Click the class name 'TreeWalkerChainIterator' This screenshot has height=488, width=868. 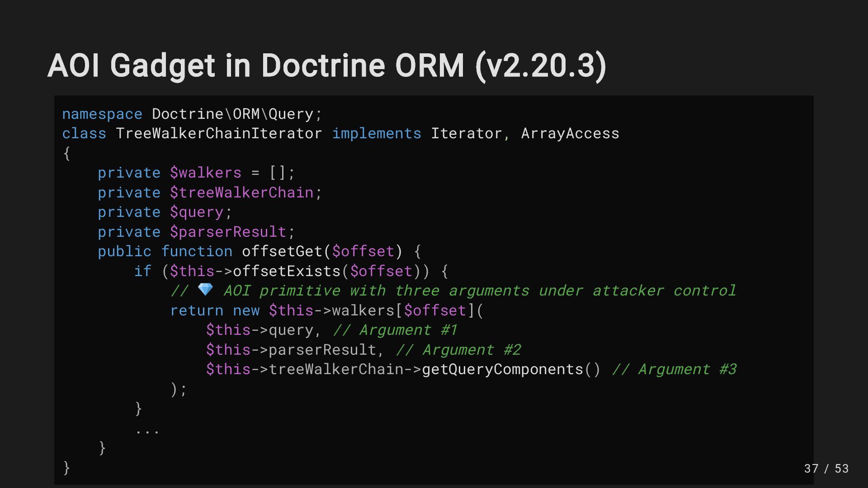click(219, 134)
